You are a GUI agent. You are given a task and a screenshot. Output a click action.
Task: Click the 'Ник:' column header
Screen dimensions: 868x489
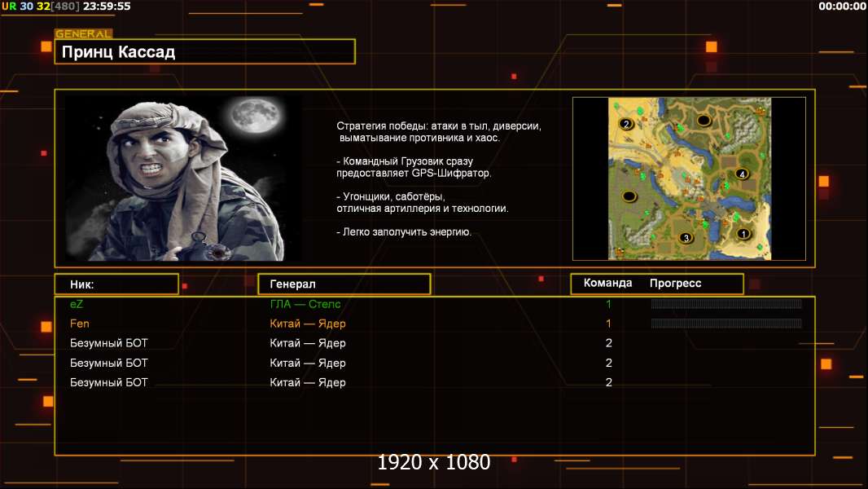(116, 284)
